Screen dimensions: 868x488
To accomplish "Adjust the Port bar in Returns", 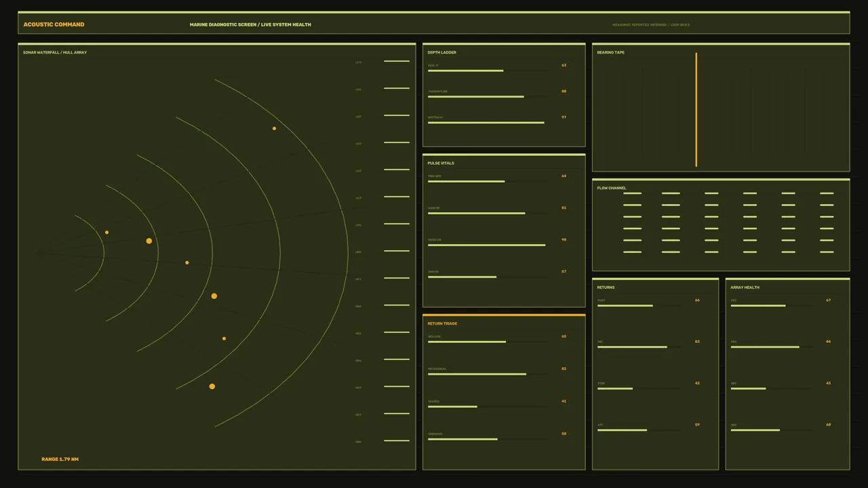I will 639,306.
